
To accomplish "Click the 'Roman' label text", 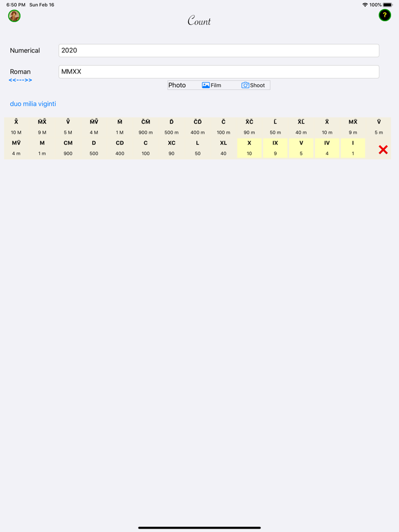I will click(20, 72).
